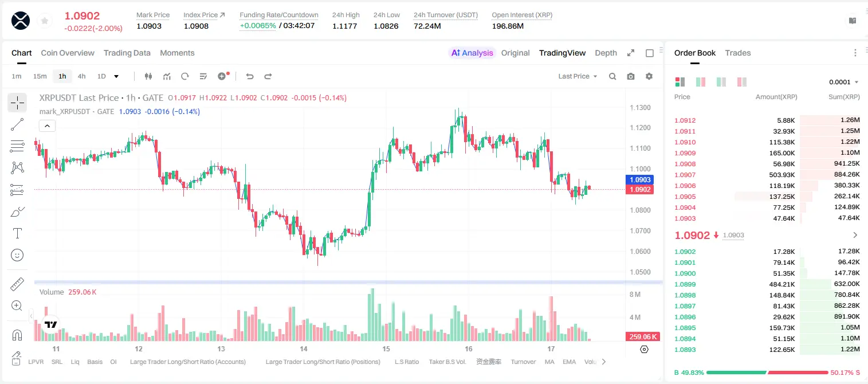Add XRP to favorites with star
868x384 pixels.
[45, 21]
